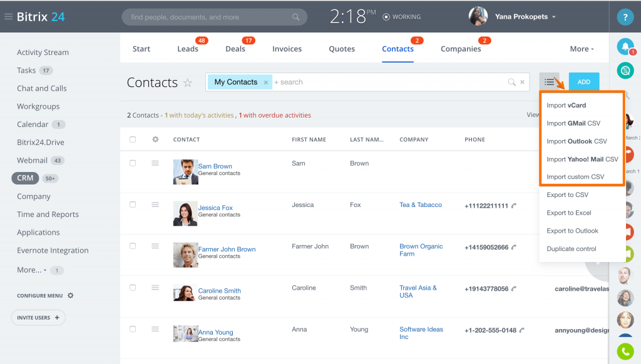
Task: Click the contacts + search input
Action: (x=388, y=82)
